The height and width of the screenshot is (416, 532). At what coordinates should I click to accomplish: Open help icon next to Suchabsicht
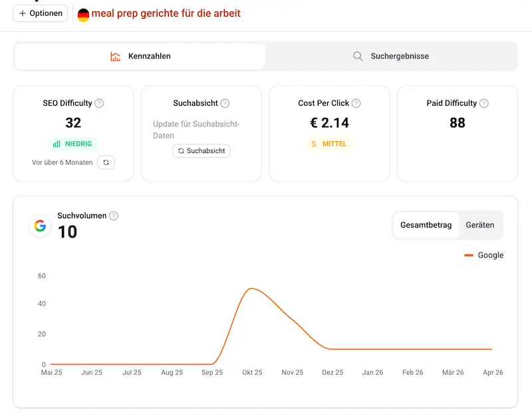tap(225, 103)
